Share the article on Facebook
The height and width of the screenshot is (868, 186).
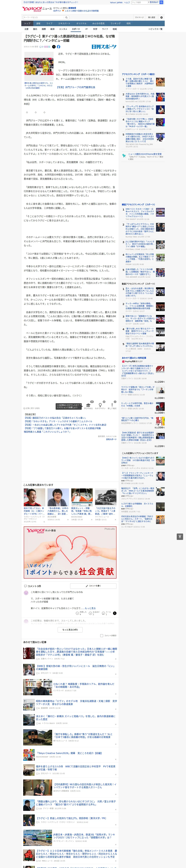click(58, 47)
